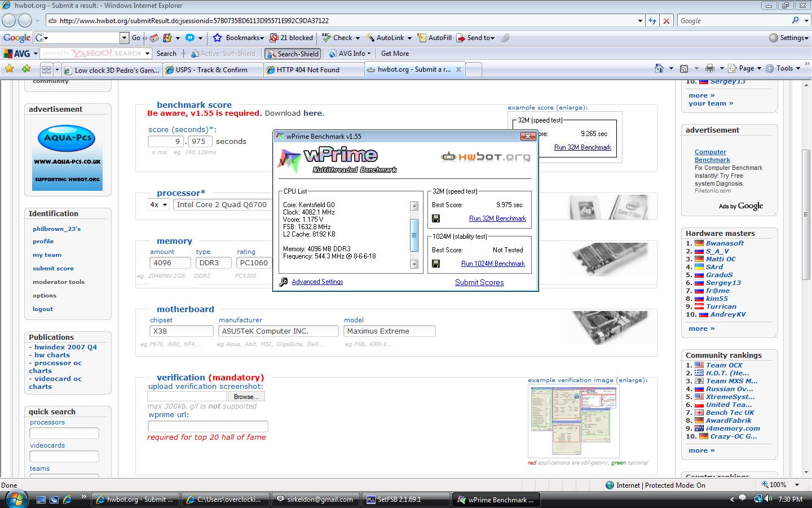Click the 21 blocked popup blocker icon
Image resolution: width=812 pixels, height=508 pixels.
click(x=274, y=38)
